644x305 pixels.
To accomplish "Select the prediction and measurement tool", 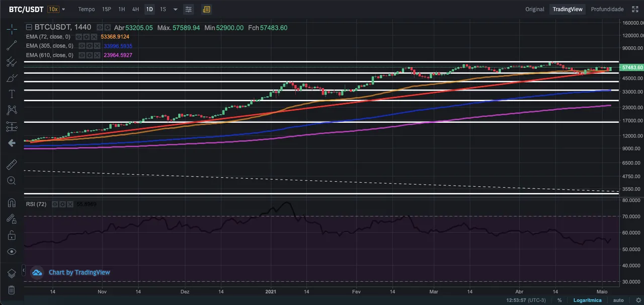I will (x=12, y=127).
